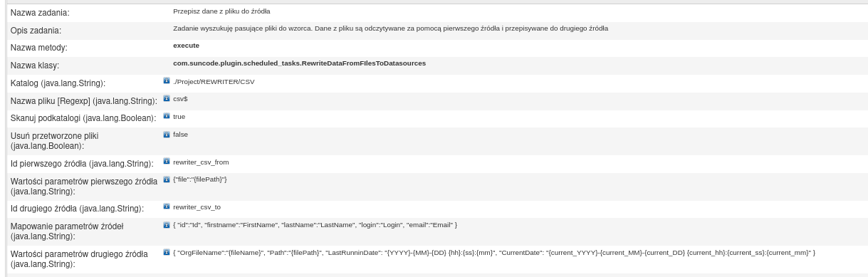Click the id/firstname mapping JSON value

[315, 225]
